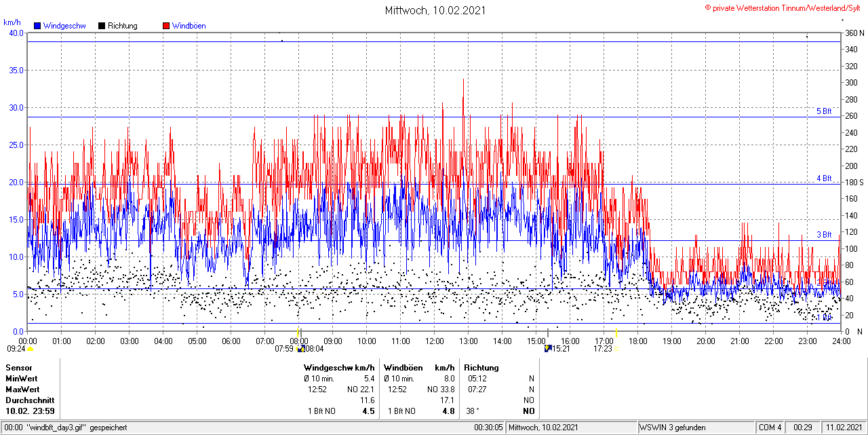Image resolution: width=868 pixels, height=435 pixels.
Task: Click the 18:00 time axis label
Action: point(637,341)
